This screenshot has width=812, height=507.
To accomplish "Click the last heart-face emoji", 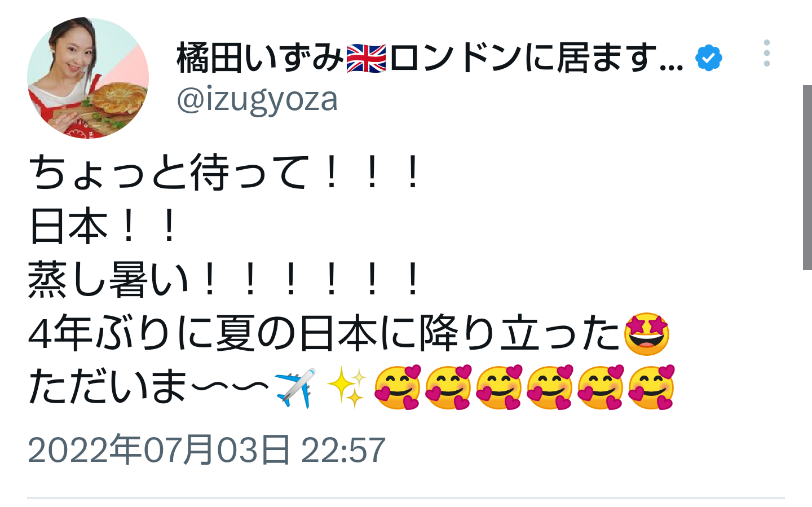I will (x=651, y=387).
